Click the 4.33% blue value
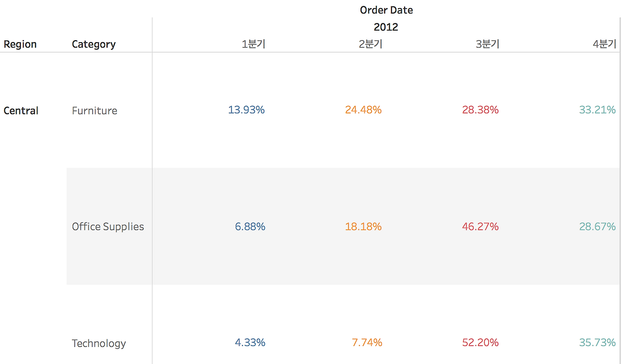This screenshot has width=621, height=364. (250, 343)
